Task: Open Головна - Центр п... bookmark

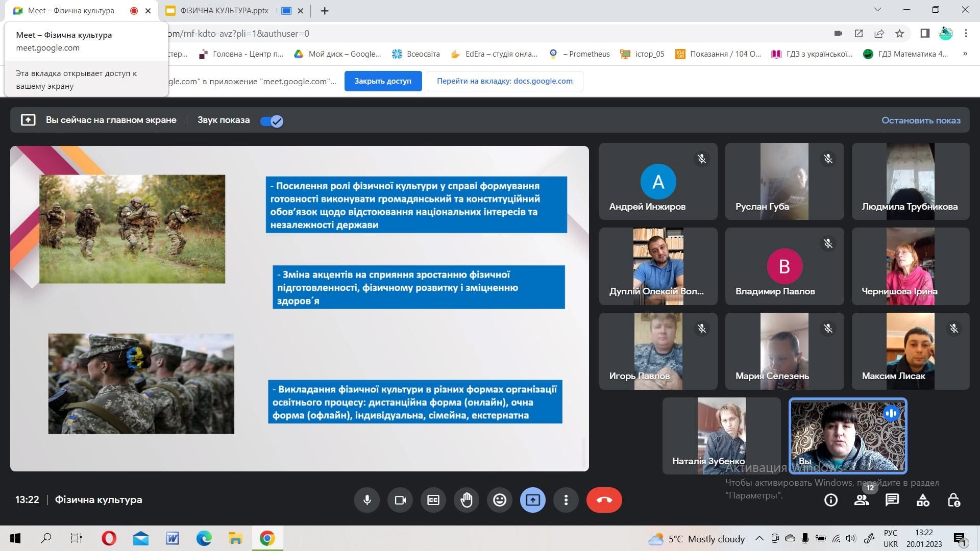Action: (241, 54)
